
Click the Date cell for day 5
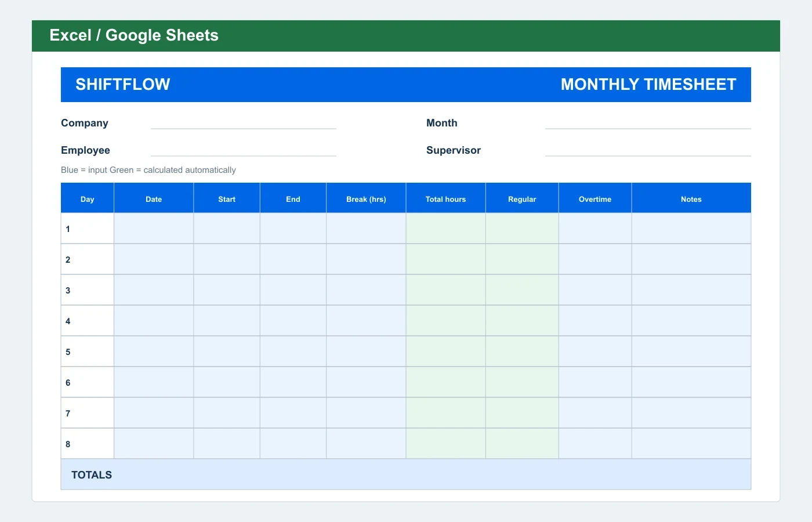click(x=154, y=351)
